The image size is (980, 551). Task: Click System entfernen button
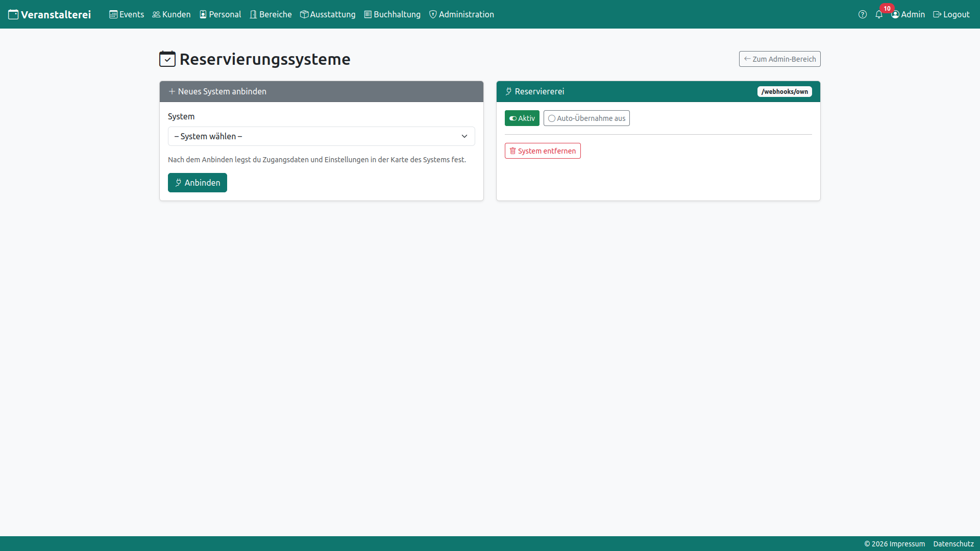[x=543, y=151]
